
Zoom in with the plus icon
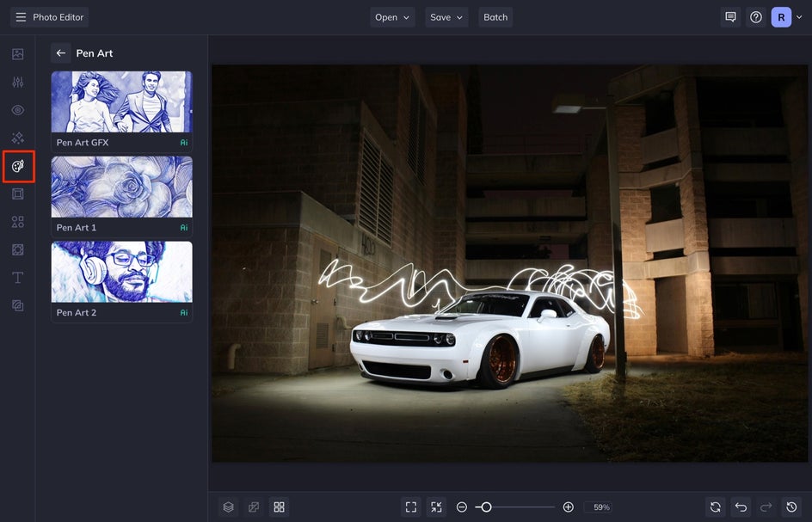(x=568, y=507)
